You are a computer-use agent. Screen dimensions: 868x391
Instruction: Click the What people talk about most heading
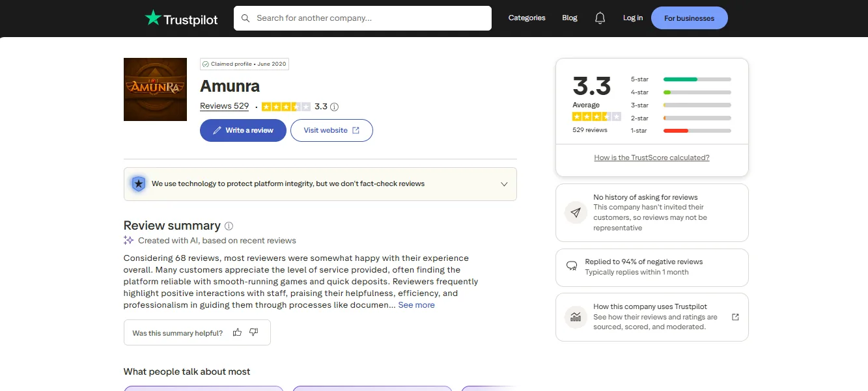pyautogui.click(x=187, y=371)
